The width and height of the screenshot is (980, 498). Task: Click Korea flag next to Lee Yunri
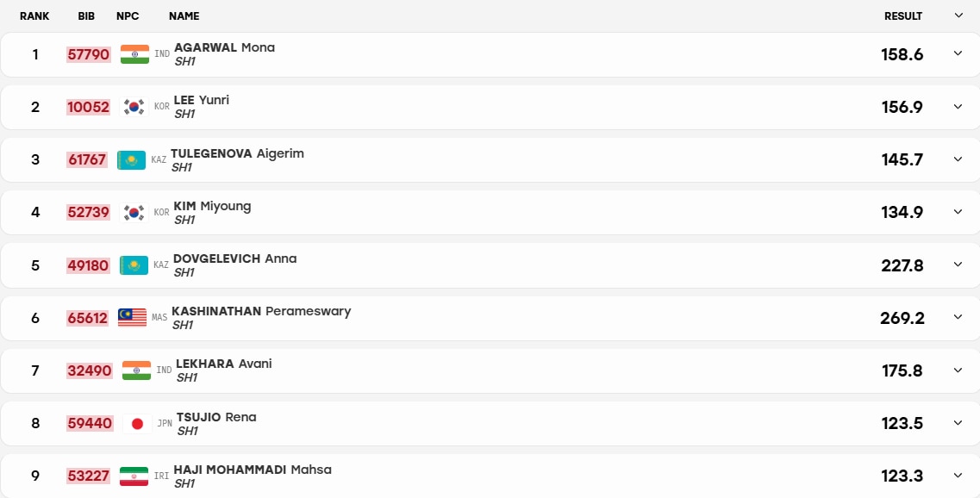[x=133, y=107]
